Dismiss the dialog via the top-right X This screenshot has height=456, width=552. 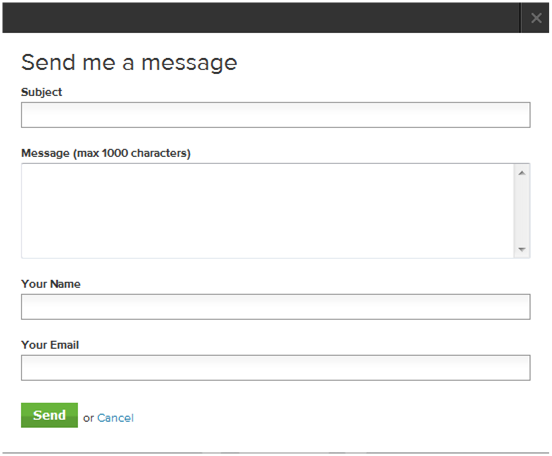[536, 18]
